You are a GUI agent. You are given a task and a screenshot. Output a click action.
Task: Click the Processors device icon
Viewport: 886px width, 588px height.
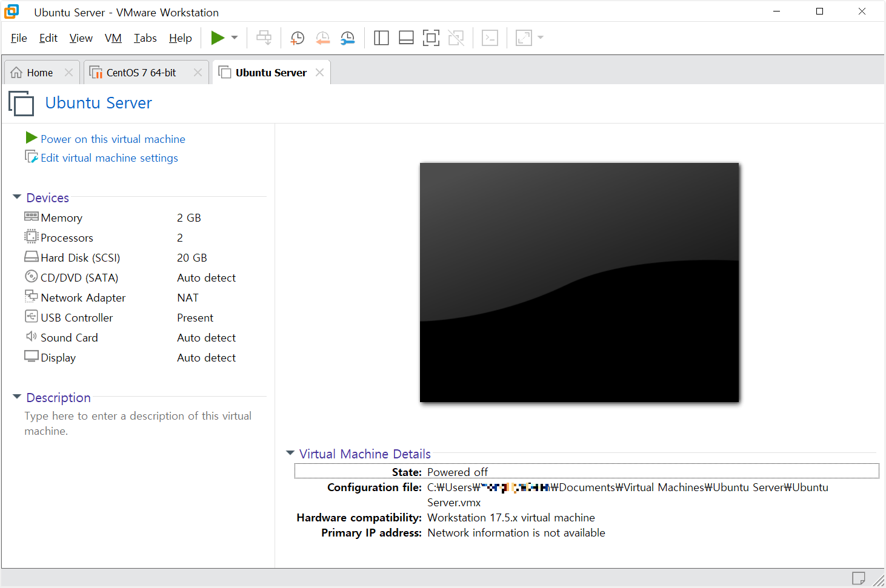32,237
